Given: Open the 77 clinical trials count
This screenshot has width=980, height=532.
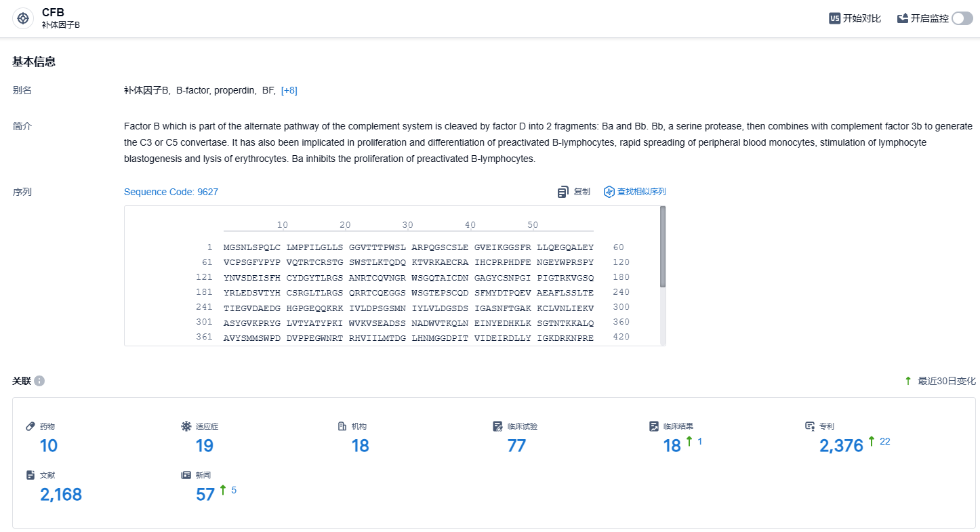Looking at the screenshot, I should pos(516,445).
